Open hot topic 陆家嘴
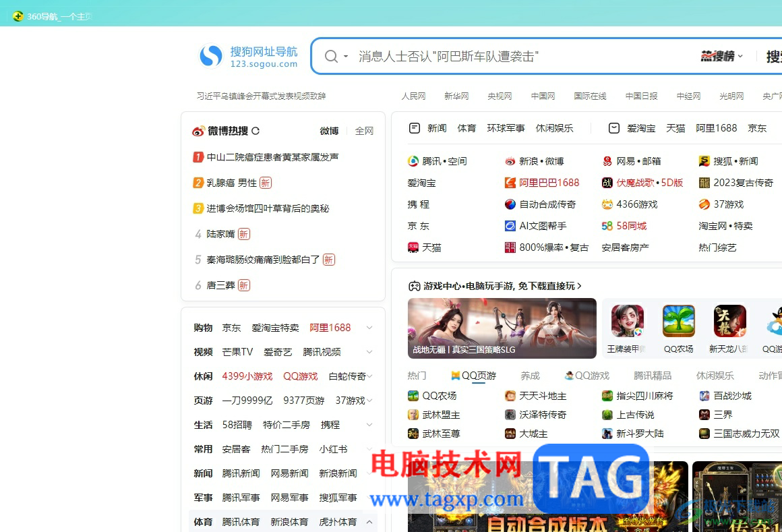 point(220,234)
